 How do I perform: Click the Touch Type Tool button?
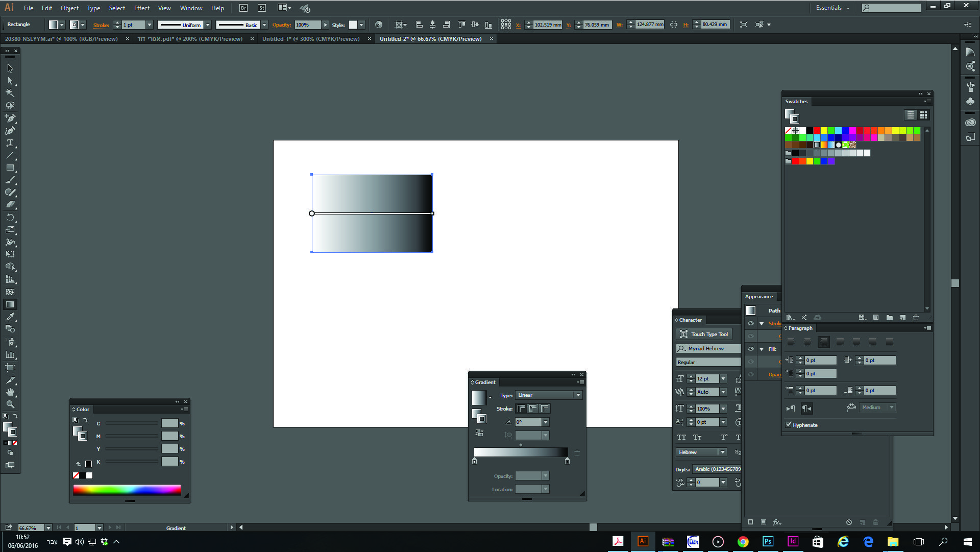tap(704, 334)
